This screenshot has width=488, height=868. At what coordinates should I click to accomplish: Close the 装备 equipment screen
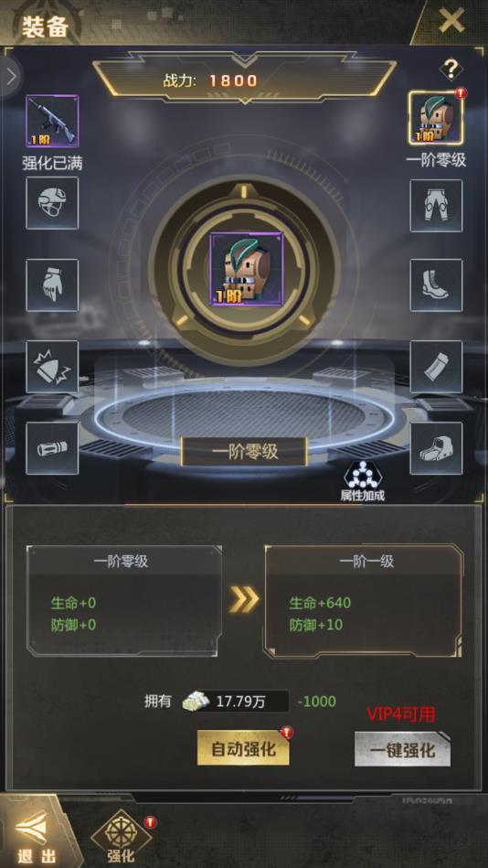click(x=451, y=21)
